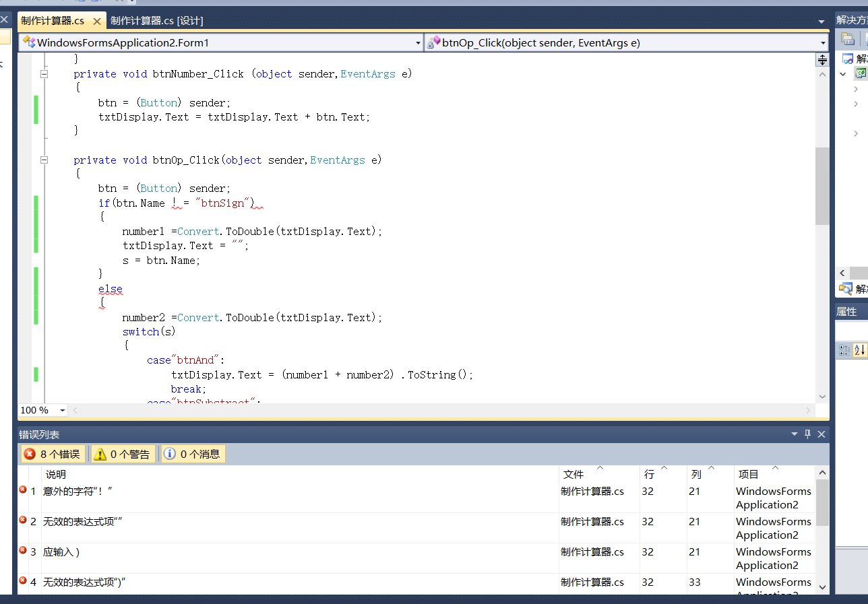This screenshot has width=868, height=604.
Task: Click the 属性 panel title bar
Action: (x=852, y=312)
